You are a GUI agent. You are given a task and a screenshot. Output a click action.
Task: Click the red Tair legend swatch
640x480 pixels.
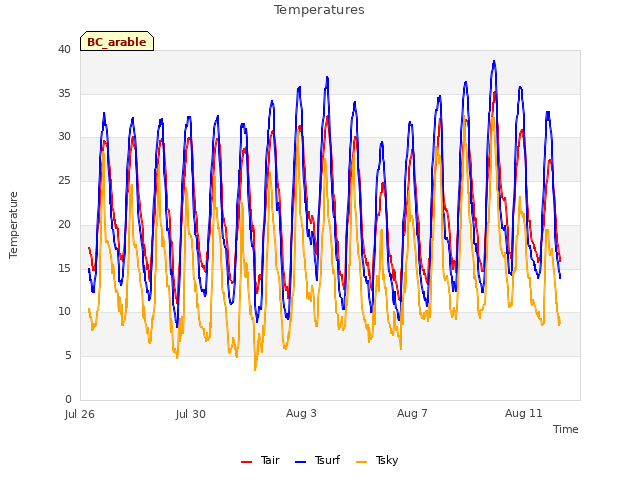pos(247,462)
